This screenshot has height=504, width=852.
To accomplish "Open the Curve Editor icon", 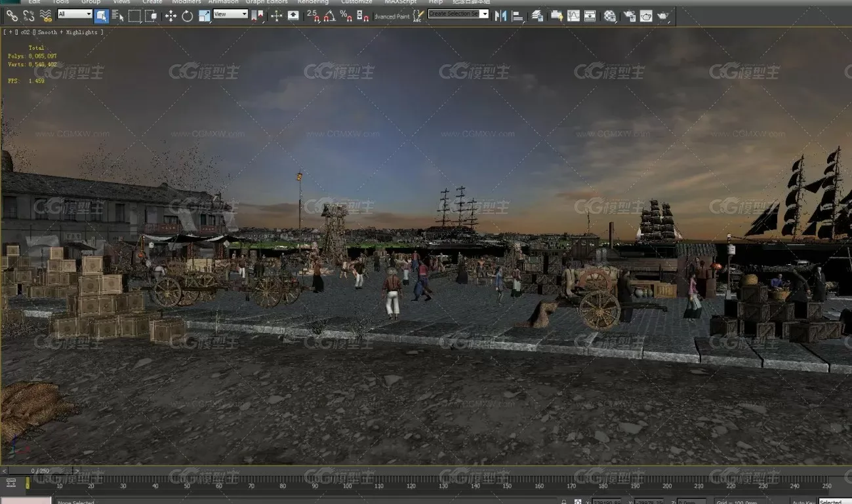I will pos(573,15).
